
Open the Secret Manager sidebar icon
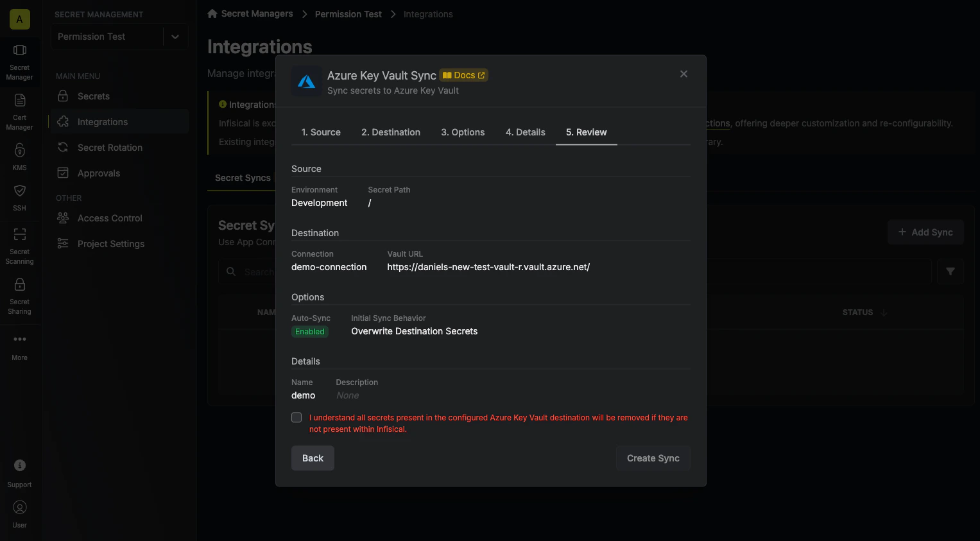(x=20, y=50)
